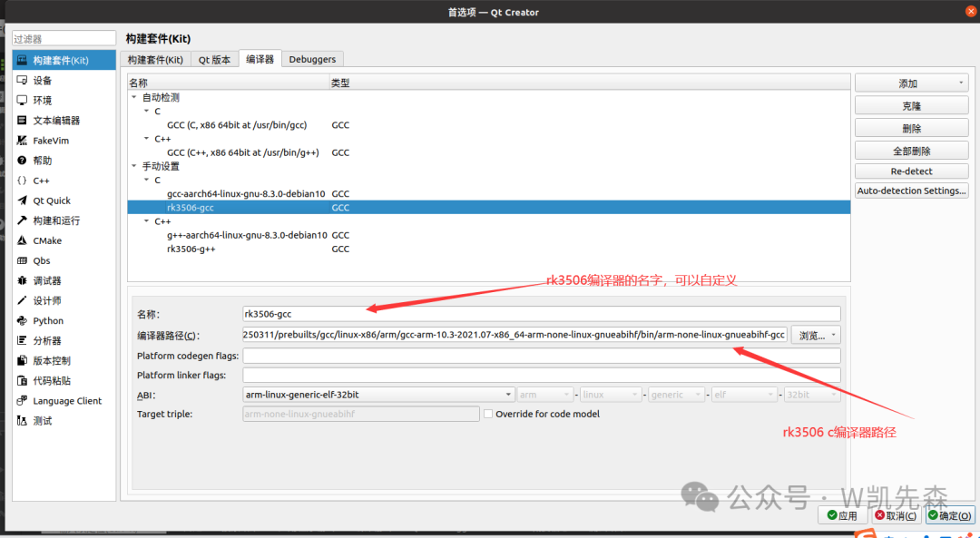
Task: Click the Platform codegen flags field
Action: click(541, 356)
